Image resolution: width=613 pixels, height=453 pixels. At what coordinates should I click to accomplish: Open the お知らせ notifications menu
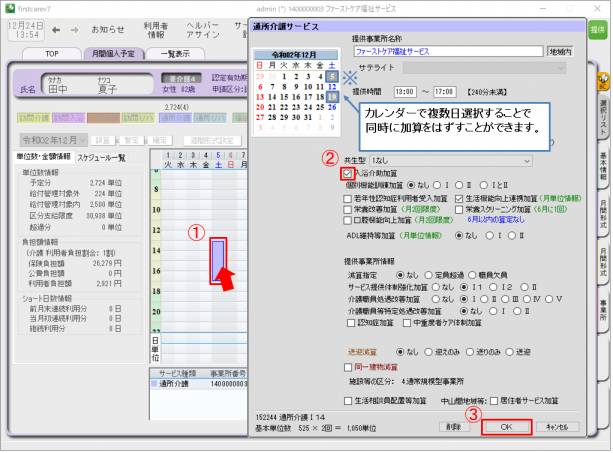point(108,30)
